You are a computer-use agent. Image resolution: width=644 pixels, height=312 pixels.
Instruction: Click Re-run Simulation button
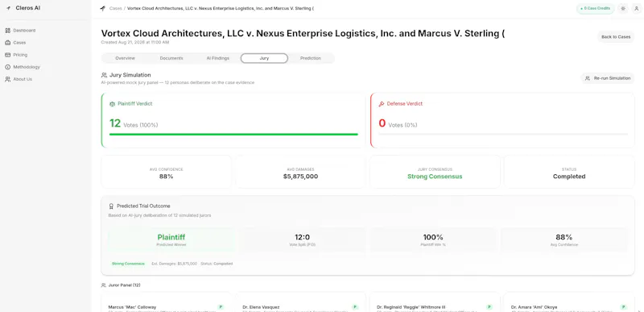(608, 78)
